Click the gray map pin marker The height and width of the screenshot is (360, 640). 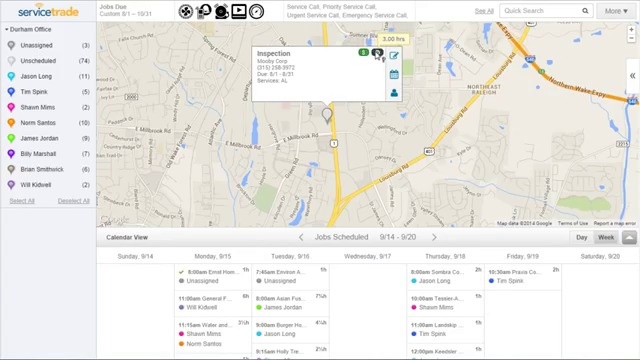point(327,116)
